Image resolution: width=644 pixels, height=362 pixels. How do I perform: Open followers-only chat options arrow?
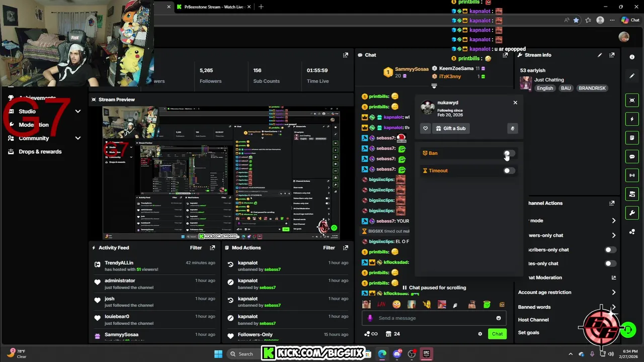613,235
